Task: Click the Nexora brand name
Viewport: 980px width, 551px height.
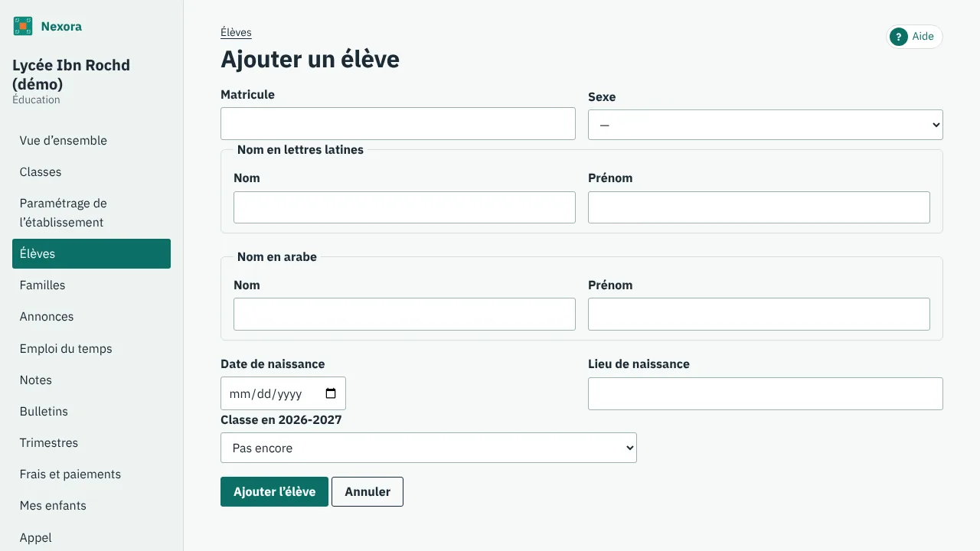Action: pyautogui.click(x=61, y=27)
